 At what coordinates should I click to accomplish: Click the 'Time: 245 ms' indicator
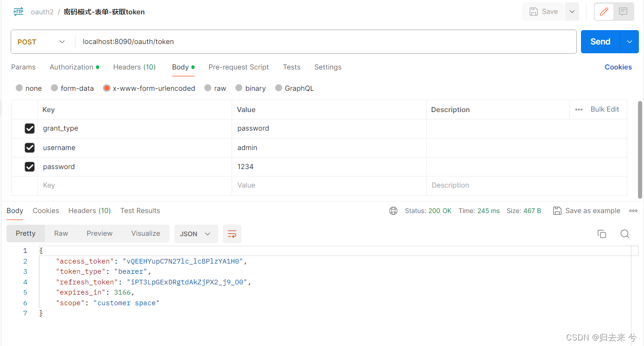pos(479,211)
